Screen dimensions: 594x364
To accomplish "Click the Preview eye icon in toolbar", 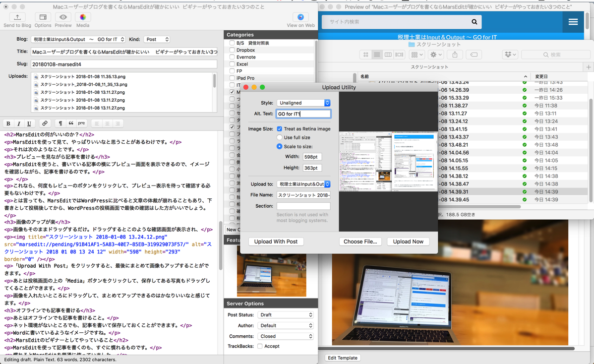I will point(63,17).
